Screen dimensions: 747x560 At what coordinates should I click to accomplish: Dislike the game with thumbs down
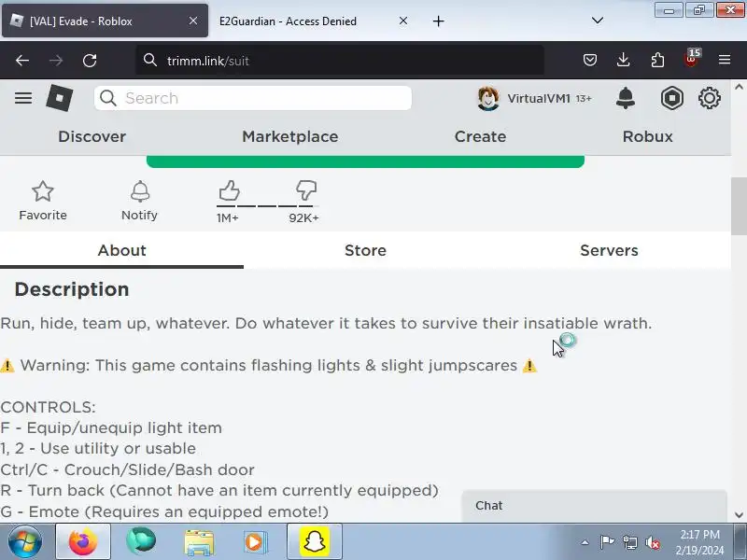(306, 190)
